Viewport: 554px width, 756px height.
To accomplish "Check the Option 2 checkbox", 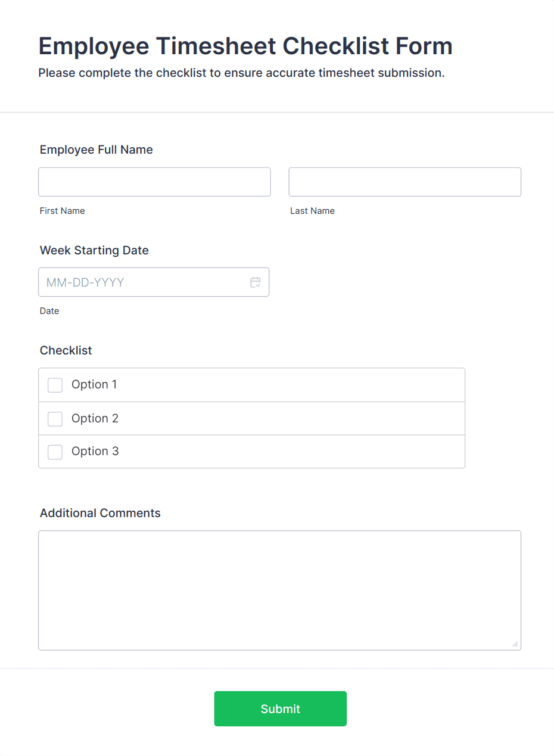I will click(x=55, y=419).
